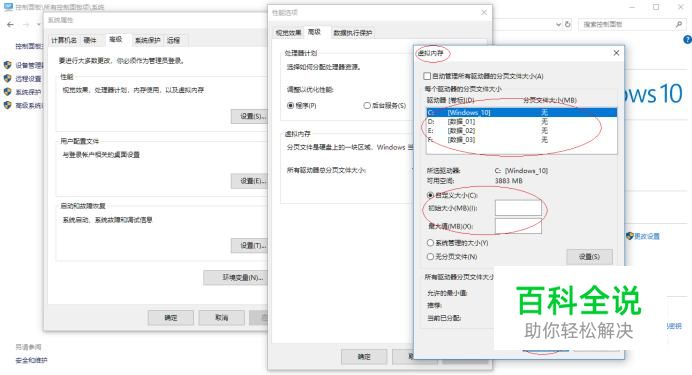
Task: Open the address bar dropdown arrow
Action: click(x=559, y=24)
